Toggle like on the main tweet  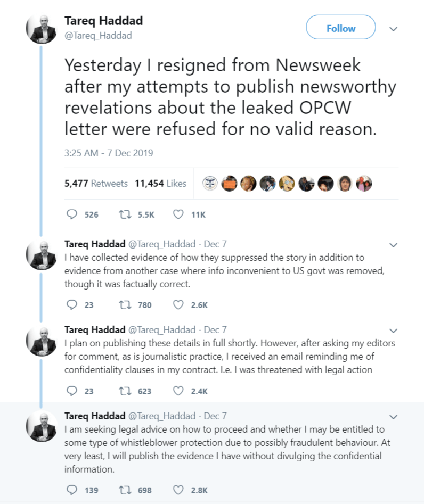click(x=177, y=214)
